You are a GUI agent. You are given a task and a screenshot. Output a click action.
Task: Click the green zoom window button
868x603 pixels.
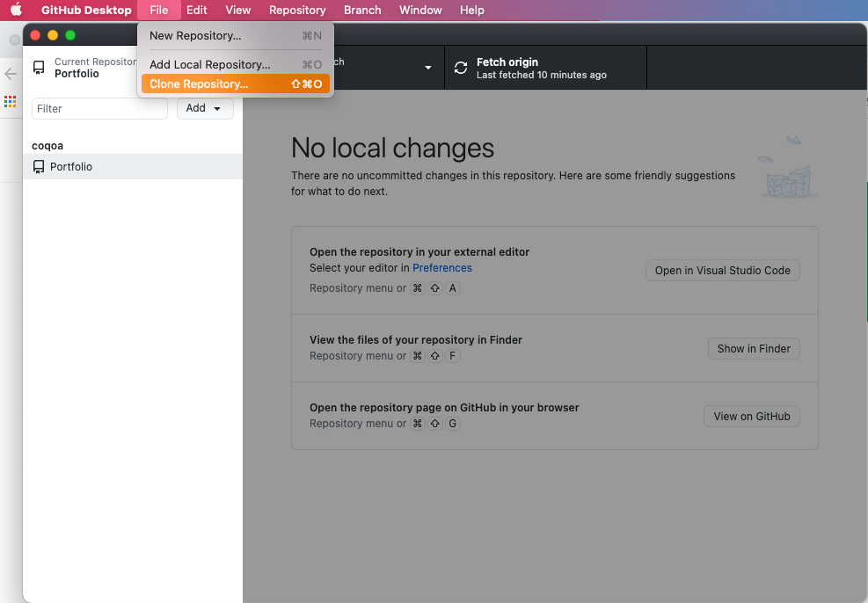click(x=70, y=35)
